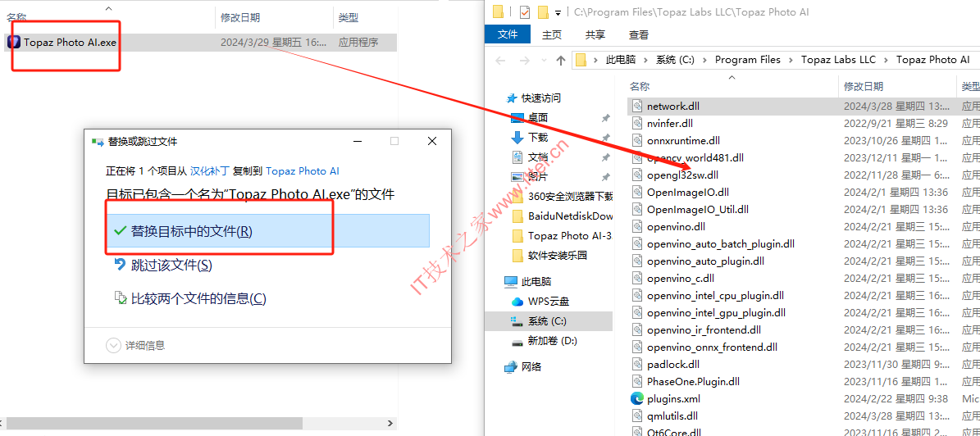Sort right window by 修改日期 column
Image resolution: width=980 pixels, height=436 pixels.
coord(863,86)
